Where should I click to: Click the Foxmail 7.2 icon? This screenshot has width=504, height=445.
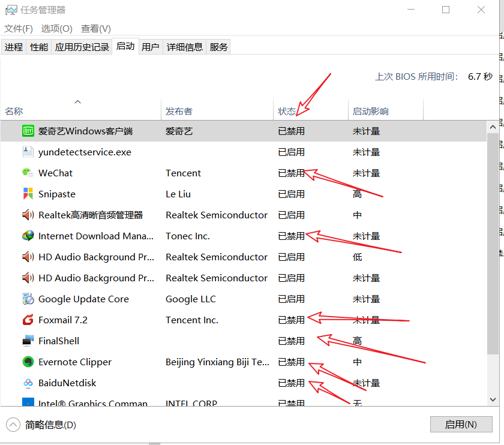[28, 320]
